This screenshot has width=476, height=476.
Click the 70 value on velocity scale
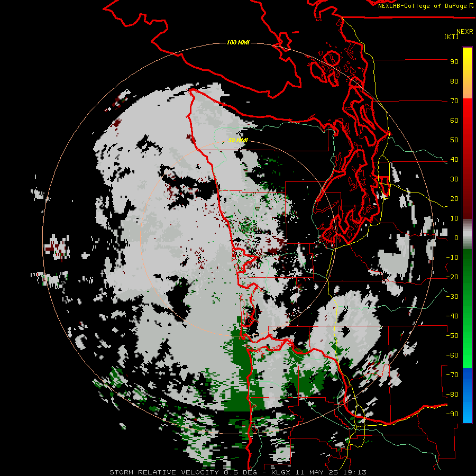(454, 101)
